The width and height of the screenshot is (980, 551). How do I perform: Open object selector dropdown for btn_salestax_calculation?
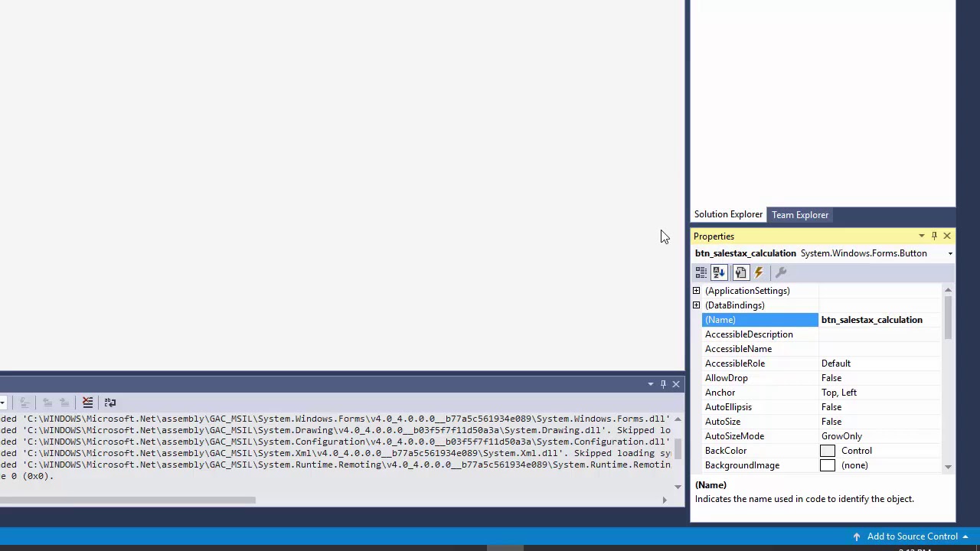pyautogui.click(x=950, y=253)
